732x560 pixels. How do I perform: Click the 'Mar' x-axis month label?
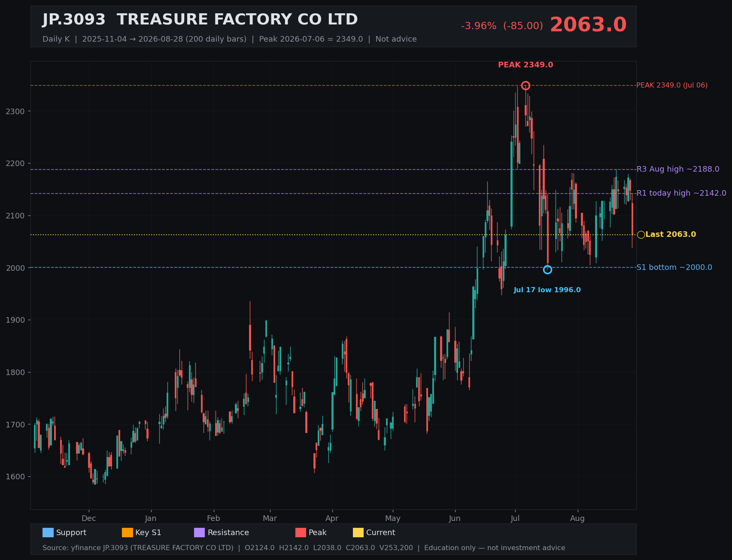[x=270, y=518]
